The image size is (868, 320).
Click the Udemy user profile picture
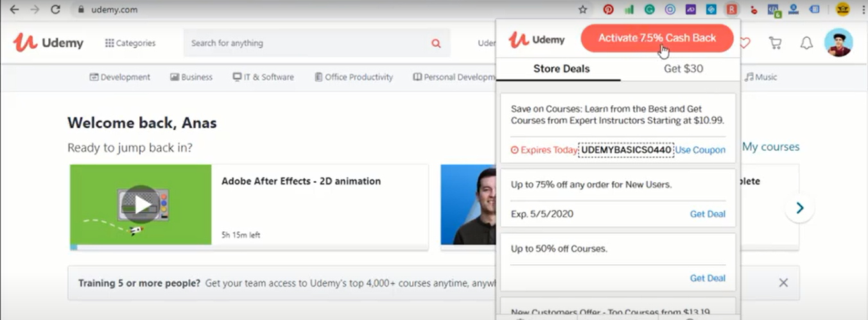(x=838, y=43)
